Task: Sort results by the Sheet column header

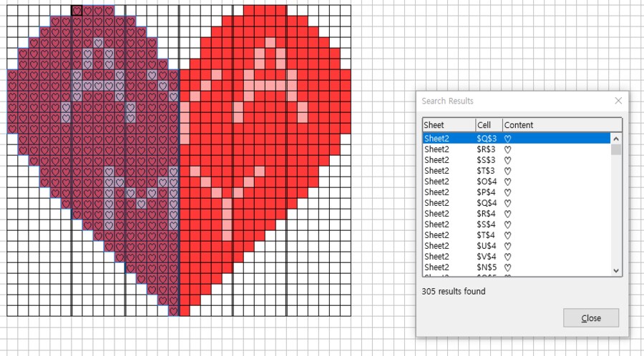Action: [448, 125]
